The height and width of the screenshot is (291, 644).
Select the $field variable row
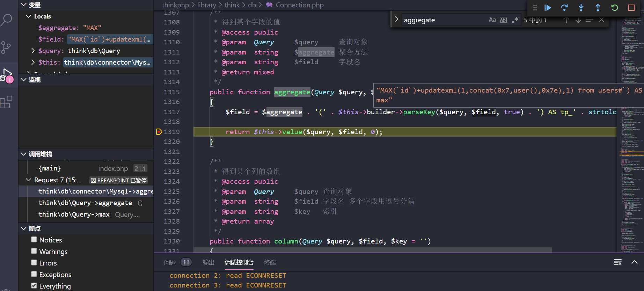pos(86,39)
